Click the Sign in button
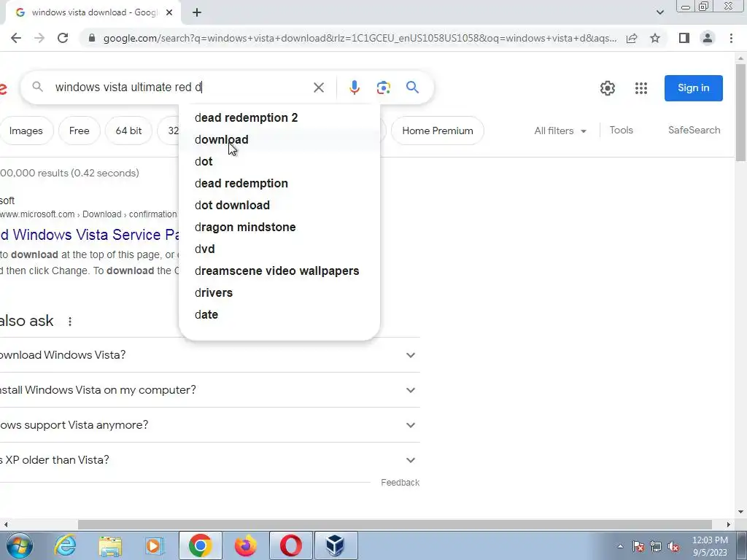 click(694, 88)
